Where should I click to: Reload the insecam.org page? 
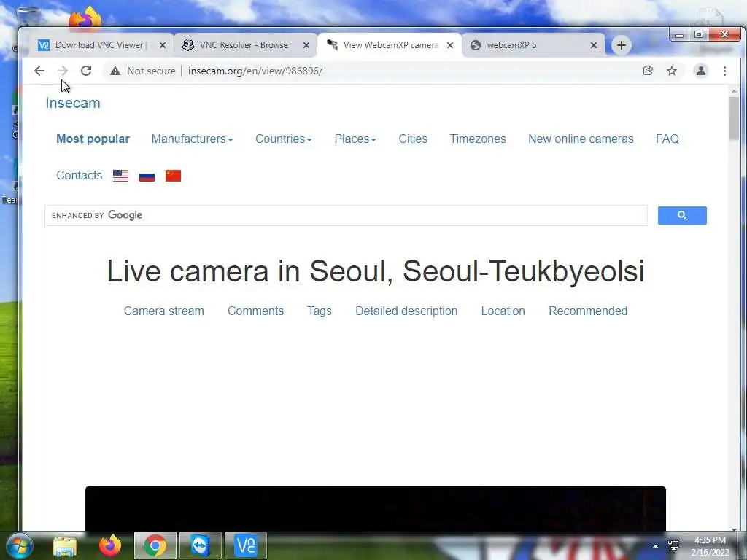[x=86, y=71]
